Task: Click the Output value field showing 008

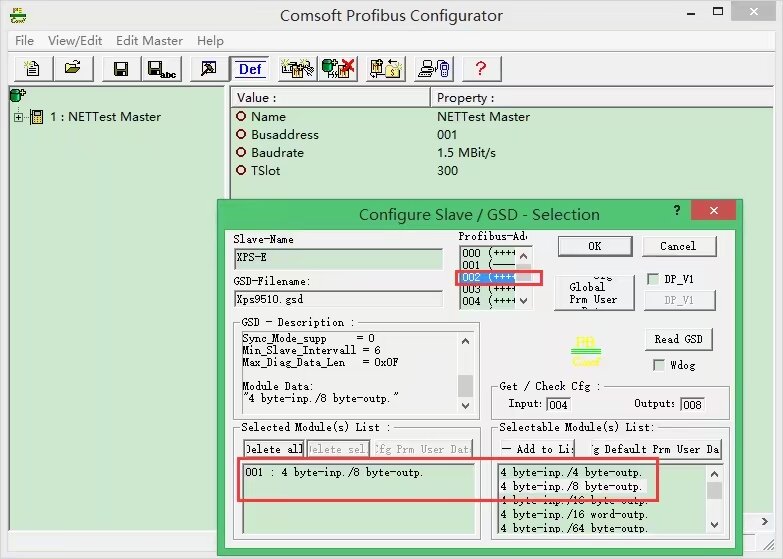Action: point(692,405)
